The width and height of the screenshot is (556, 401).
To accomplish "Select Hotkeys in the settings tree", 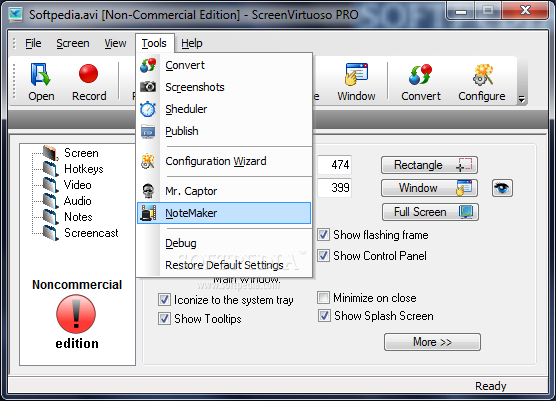I will pyautogui.click(x=84, y=169).
